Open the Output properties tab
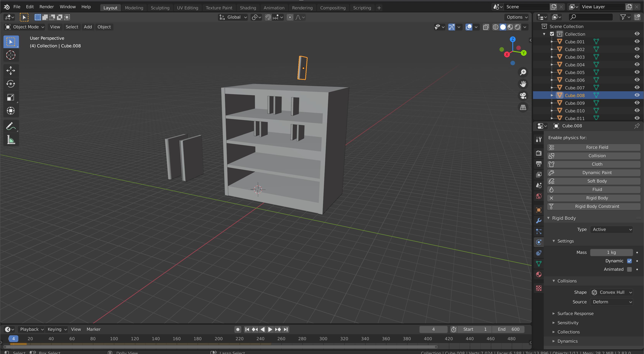644x354 pixels. pyautogui.click(x=539, y=164)
